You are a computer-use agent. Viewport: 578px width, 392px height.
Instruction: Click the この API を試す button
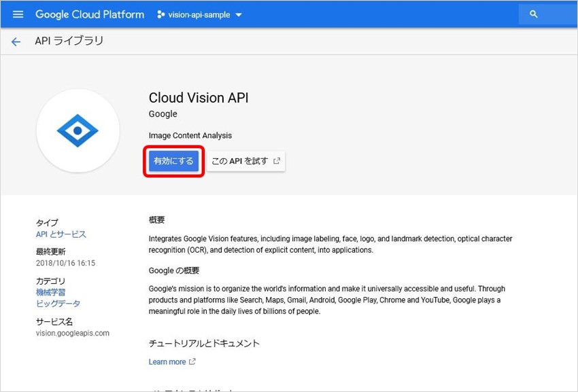246,161
